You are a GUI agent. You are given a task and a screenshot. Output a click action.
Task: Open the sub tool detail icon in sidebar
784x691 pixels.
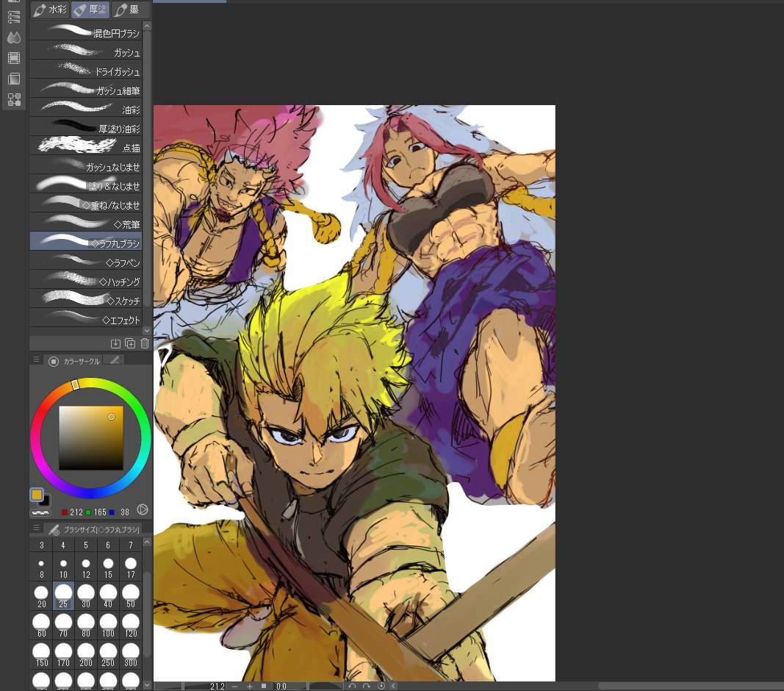14,16
